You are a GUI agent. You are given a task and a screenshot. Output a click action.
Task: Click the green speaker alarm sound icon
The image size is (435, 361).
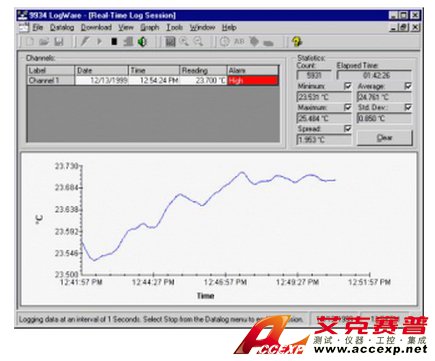coord(142,42)
